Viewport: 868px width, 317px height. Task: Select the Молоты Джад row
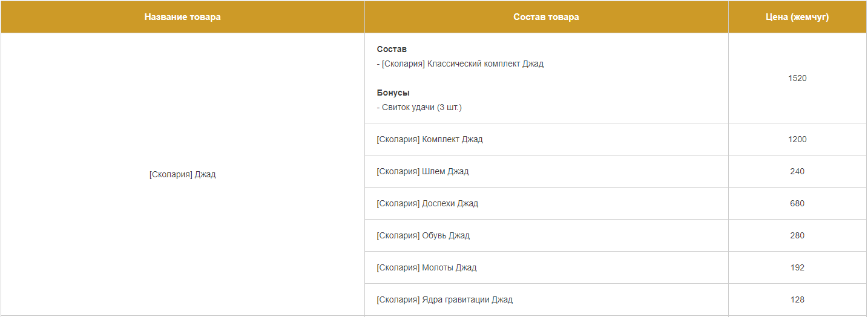[426, 268]
